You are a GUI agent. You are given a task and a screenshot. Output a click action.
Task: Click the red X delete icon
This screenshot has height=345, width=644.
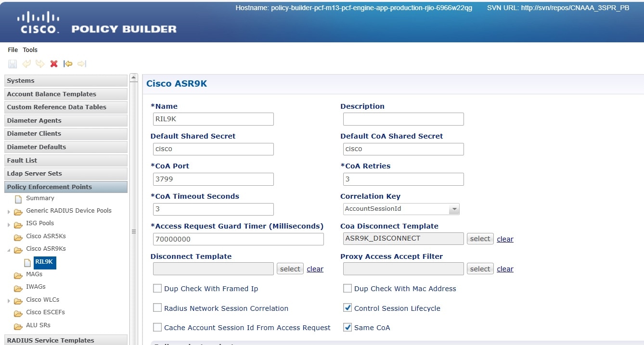pos(54,64)
